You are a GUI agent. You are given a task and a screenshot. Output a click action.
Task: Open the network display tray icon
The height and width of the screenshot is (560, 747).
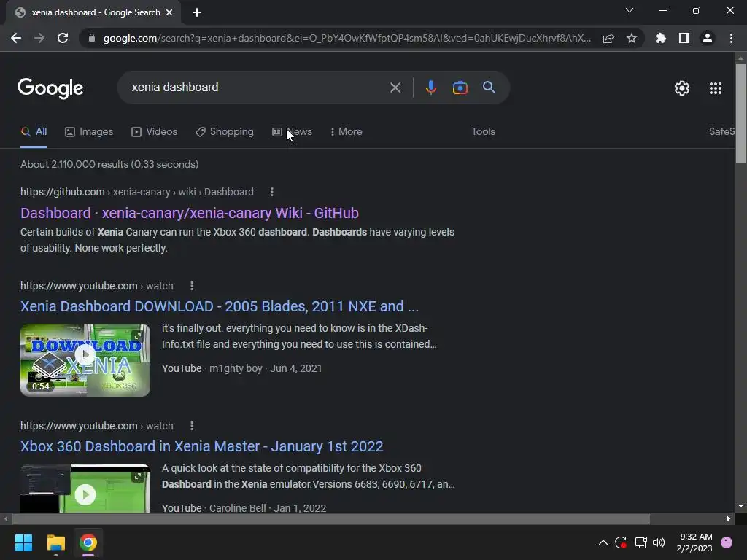click(x=640, y=542)
